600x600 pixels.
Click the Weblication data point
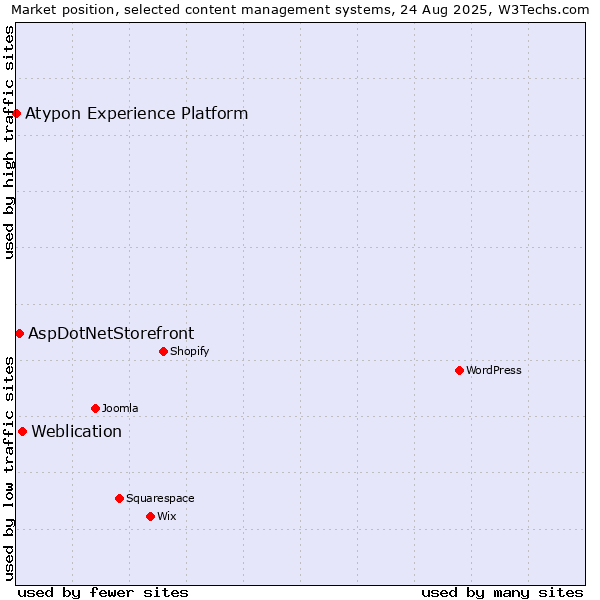click(x=23, y=432)
